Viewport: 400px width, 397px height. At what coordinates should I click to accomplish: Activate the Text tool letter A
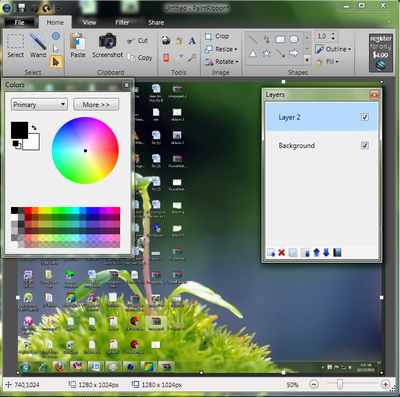(x=192, y=41)
